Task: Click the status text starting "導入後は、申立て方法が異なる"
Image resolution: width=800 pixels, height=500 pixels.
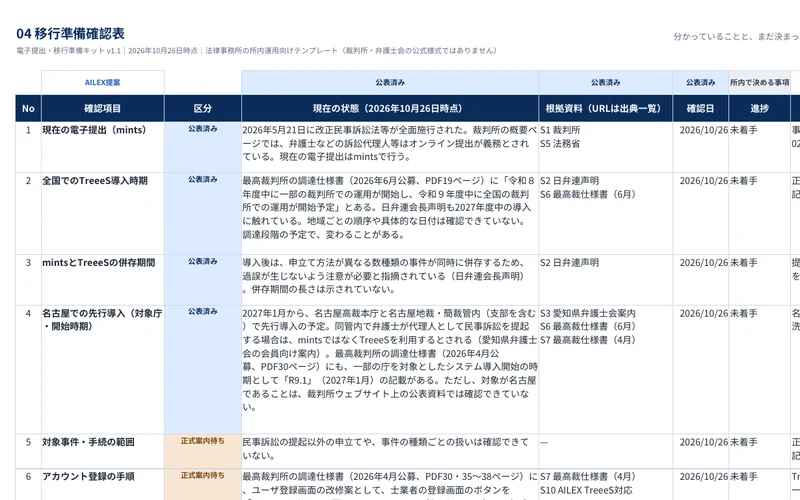Action: 384,276
